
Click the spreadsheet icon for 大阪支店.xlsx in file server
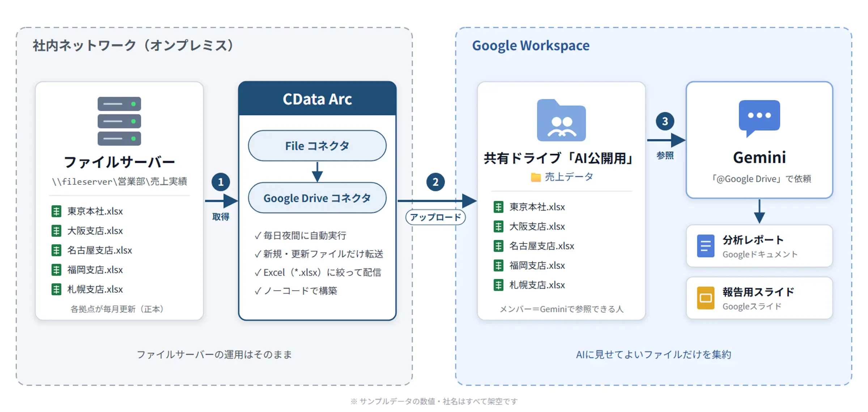coord(56,231)
